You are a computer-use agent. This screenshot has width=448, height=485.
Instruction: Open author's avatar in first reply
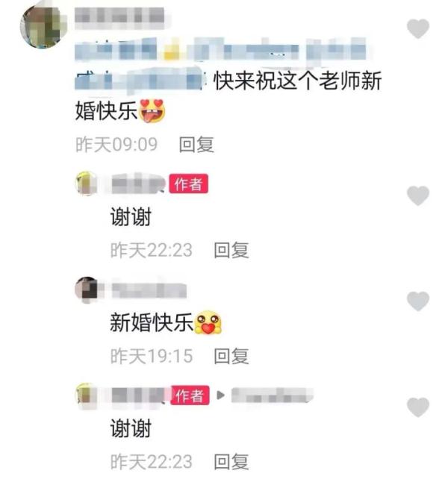tap(87, 183)
